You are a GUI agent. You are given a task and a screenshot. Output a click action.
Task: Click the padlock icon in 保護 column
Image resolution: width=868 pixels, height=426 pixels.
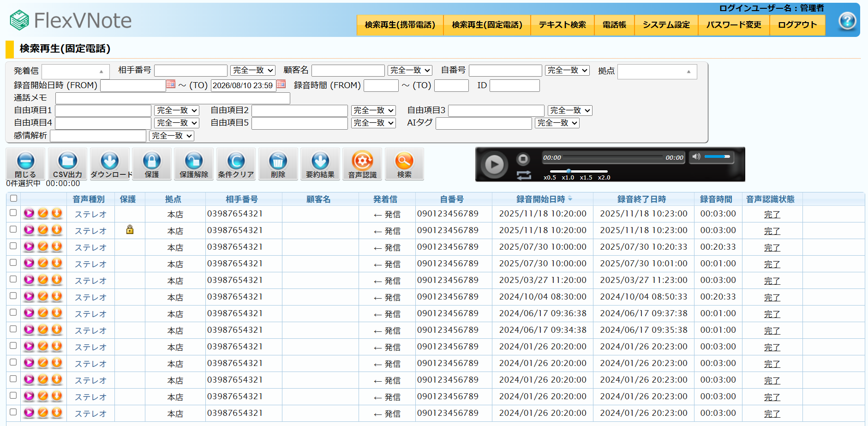(130, 229)
